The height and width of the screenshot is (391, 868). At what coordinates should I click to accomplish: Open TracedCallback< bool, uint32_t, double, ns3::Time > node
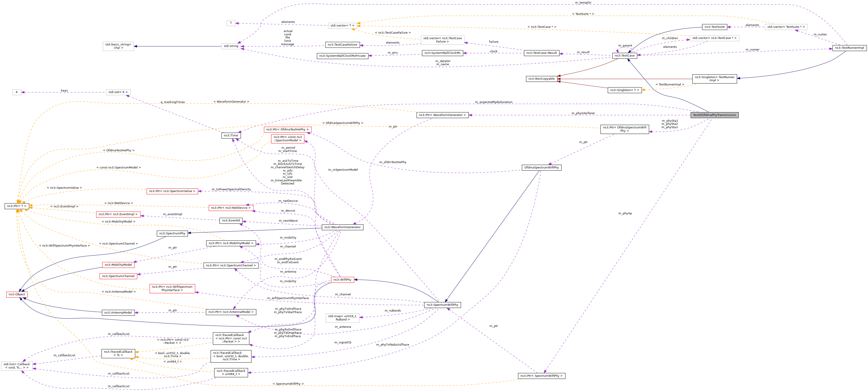click(231, 356)
